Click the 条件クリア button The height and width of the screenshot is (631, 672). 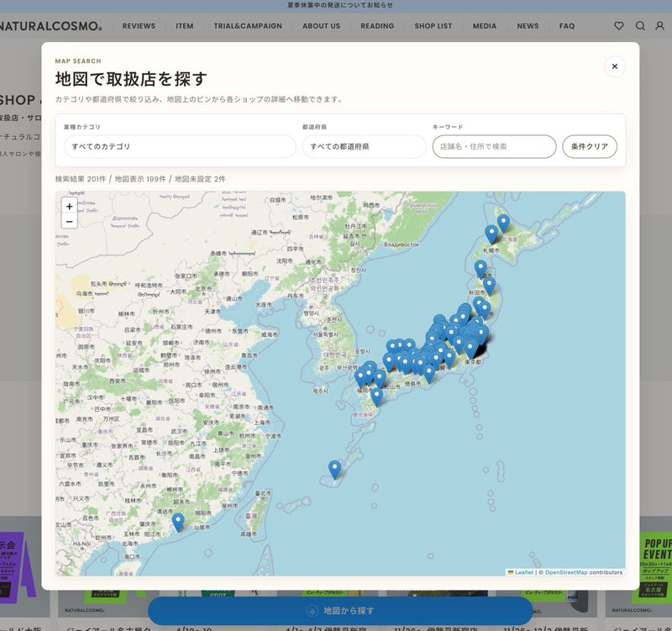(590, 146)
